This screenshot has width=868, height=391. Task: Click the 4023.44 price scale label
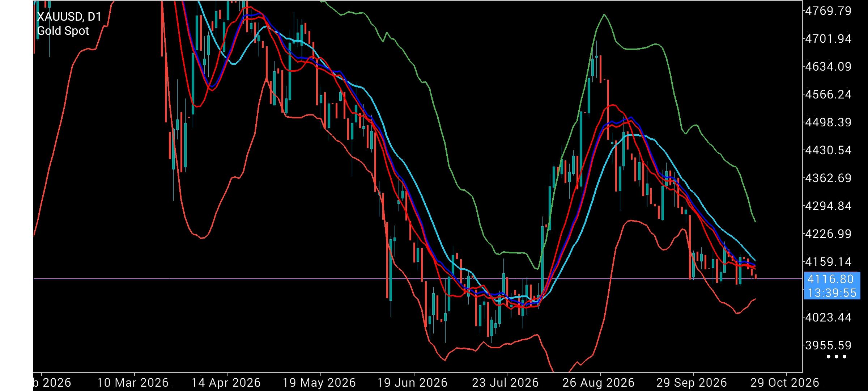828,318
